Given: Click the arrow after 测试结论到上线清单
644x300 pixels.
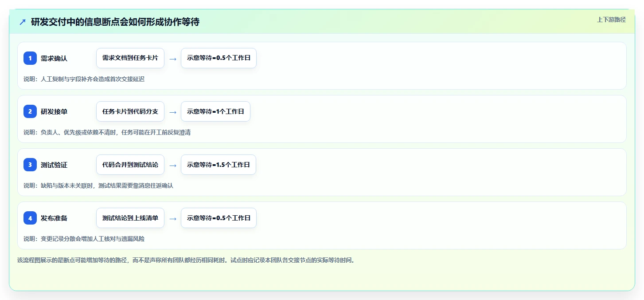Looking at the screenshot, I should click(x=173, y=218).
